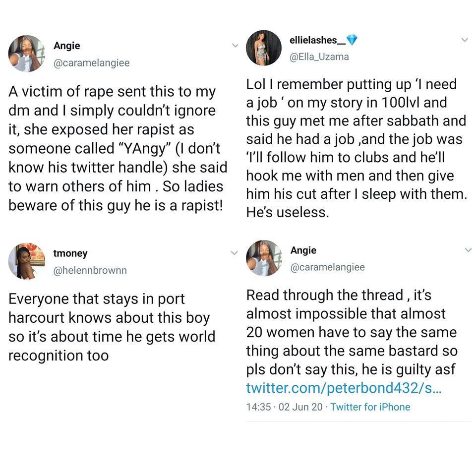Screen dimensions: 476x476
Task: Open the @Ella_Uzama handle
Action: pos(319,57)
